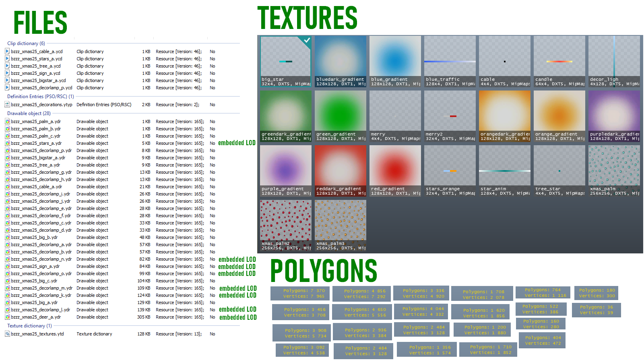Click the icon of bzzz_xmas25_tree_a.ydr
This screenshot has height=362, width=644.
[x=7, y=165]
